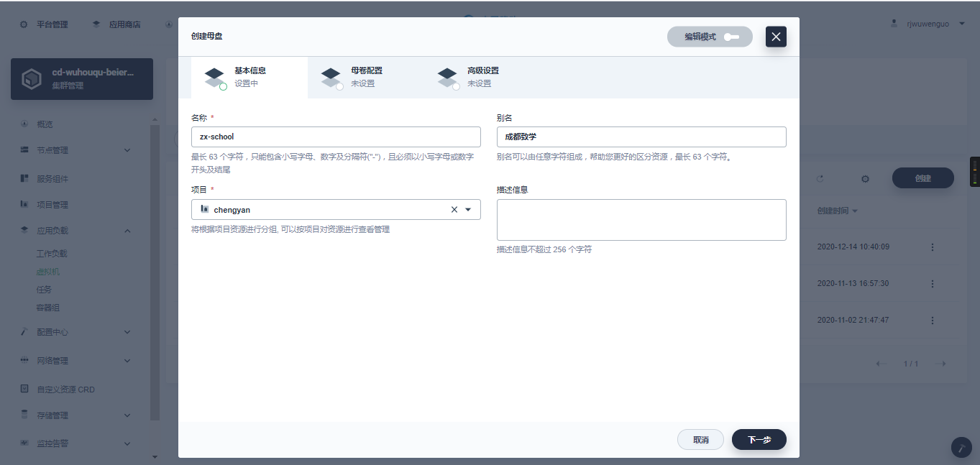The width and height of the screenshot is (980, 465).
Task: Click the 描述信息 text area
Action: point(641,219)
